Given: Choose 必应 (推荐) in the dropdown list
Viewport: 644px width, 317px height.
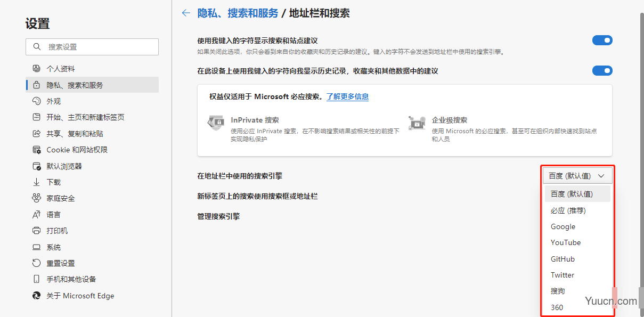Looking at the screenshot, I should pyautogui.click(x=577, y=210).
